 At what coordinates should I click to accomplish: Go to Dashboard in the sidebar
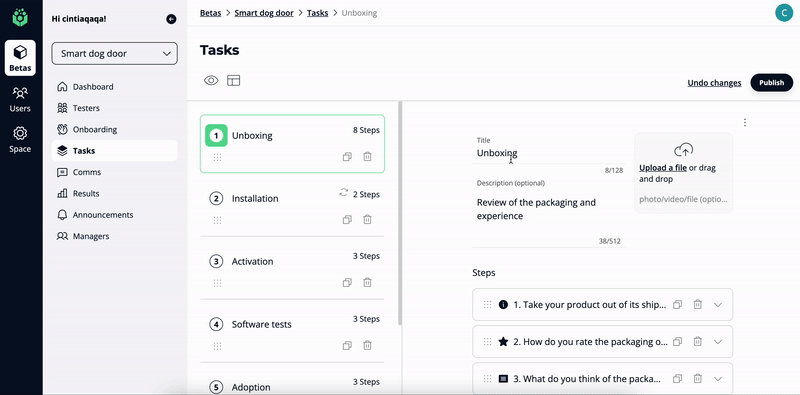115,87
